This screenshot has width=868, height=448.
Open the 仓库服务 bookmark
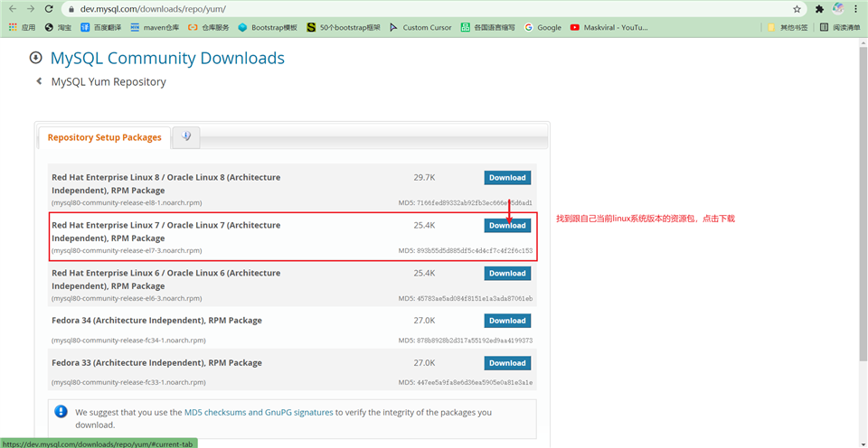coord(209,27)
